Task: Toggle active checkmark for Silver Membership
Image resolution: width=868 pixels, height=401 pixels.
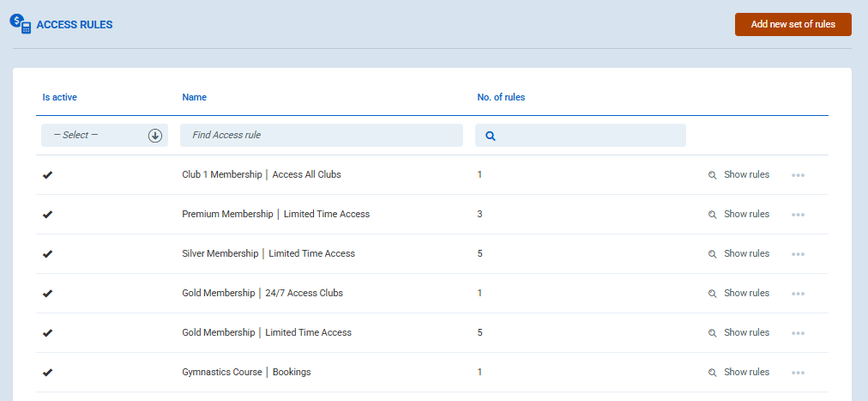Action: [x=48, y=254]
